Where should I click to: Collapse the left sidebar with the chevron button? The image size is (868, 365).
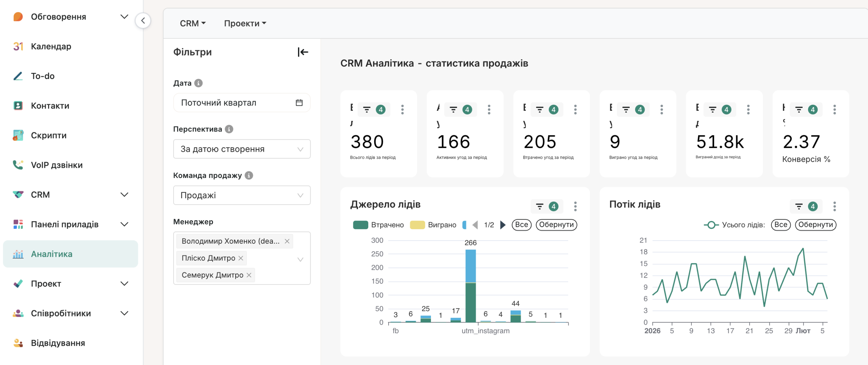tap(143, 21)
